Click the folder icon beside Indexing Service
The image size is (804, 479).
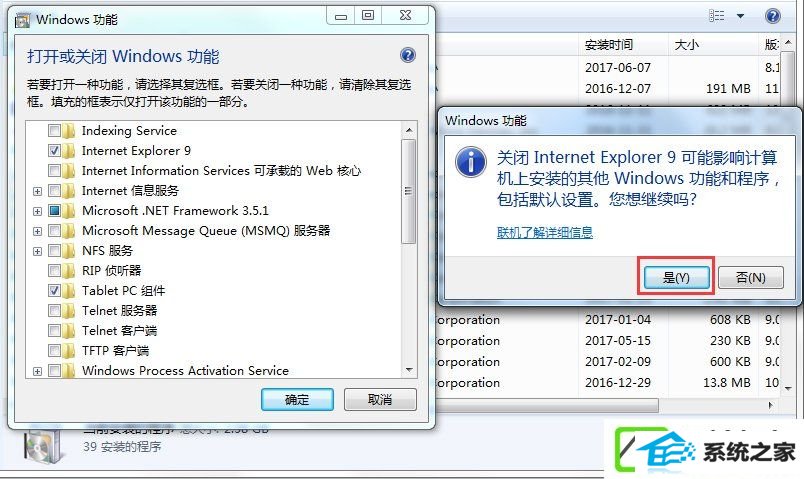coord(69,131)
